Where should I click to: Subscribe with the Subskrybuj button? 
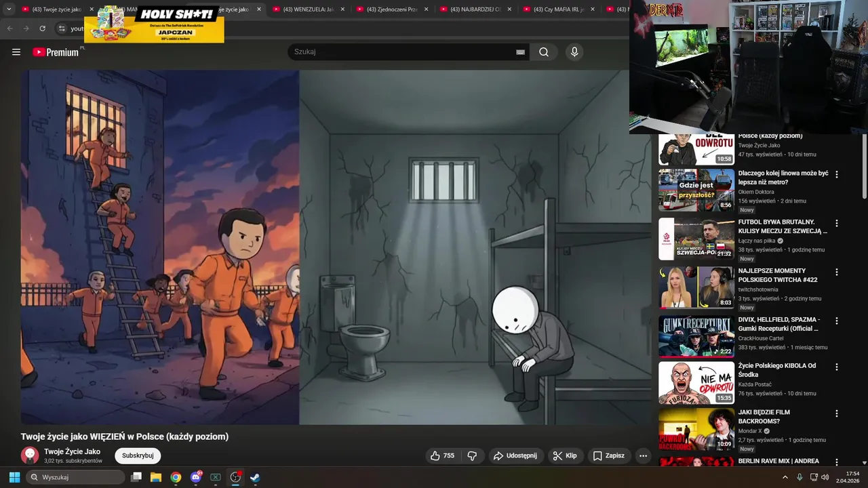click(138, 455)
